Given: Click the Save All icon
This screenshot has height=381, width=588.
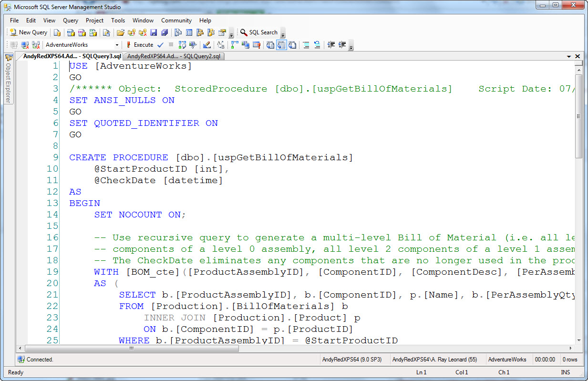Looking at the screenshot, I should [x=164, y=32].
